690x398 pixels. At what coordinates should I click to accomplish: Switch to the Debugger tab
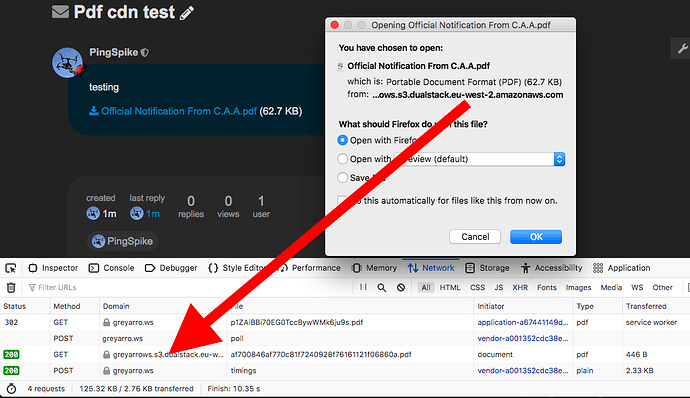(x=171, y=268)
